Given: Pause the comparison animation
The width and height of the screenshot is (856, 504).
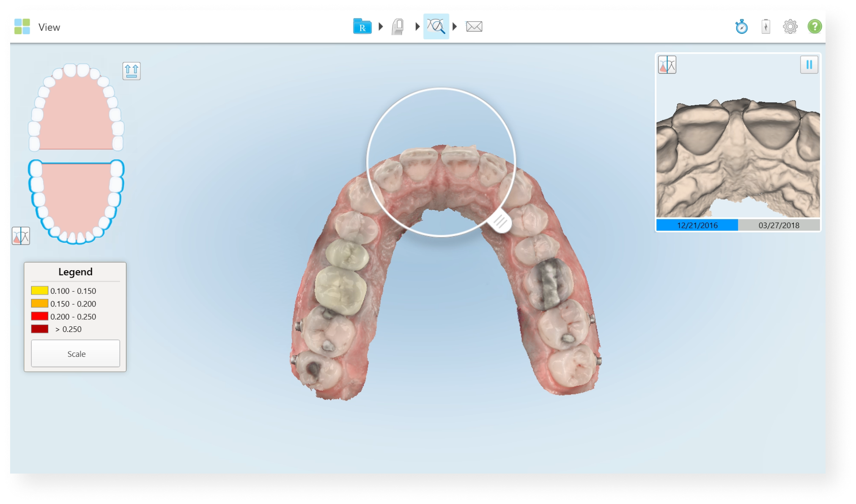Looking at the screenshot, I should pos(809,65).
